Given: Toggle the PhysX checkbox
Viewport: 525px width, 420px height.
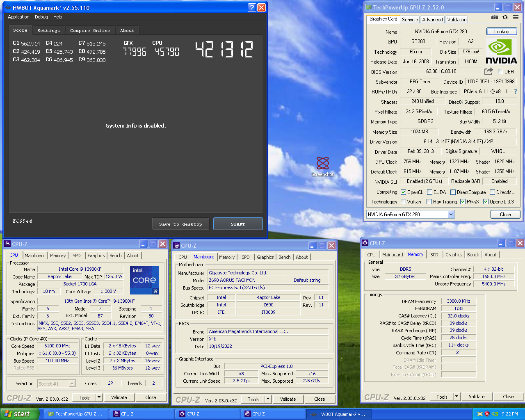Looking at the screenshot, I should coord(463,201).
